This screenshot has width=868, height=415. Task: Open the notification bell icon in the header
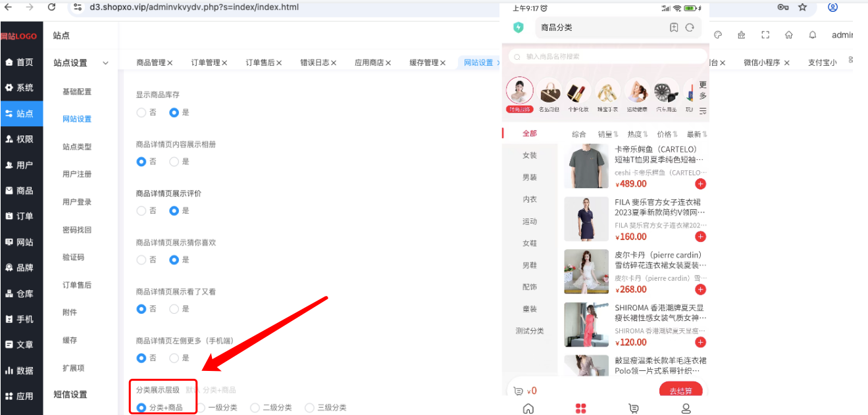[813, 36]
